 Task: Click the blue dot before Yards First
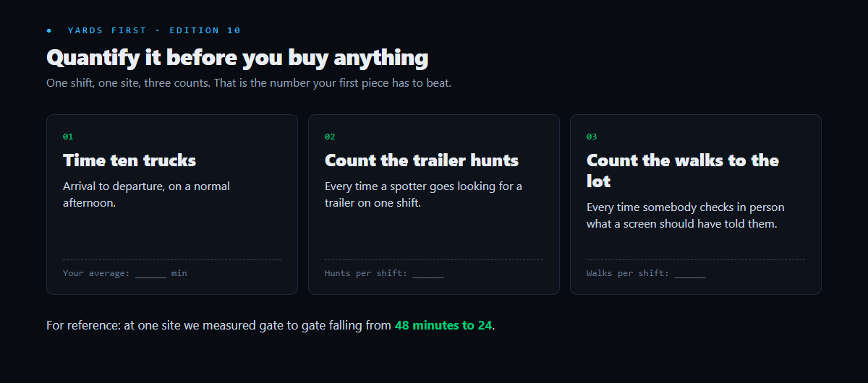(x=49, y=30)
